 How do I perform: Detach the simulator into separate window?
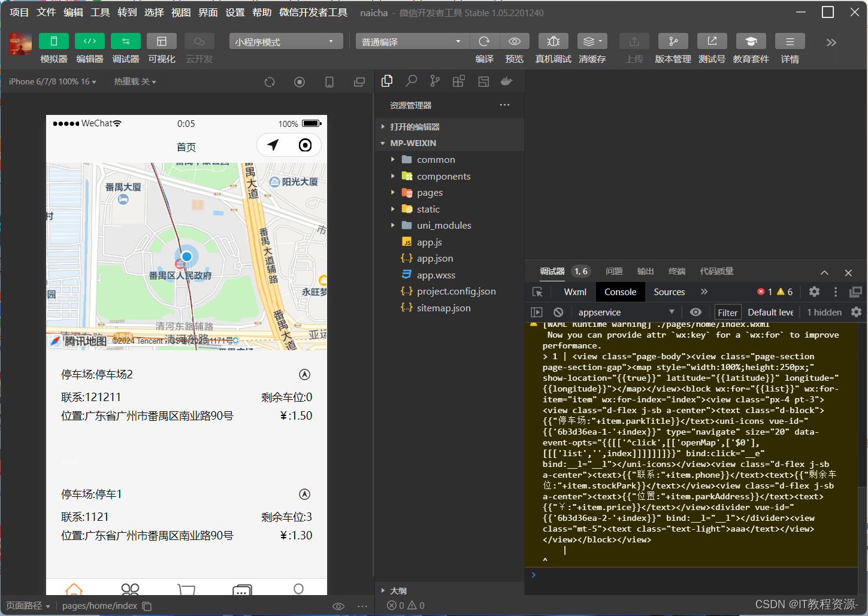coord(359,82)
